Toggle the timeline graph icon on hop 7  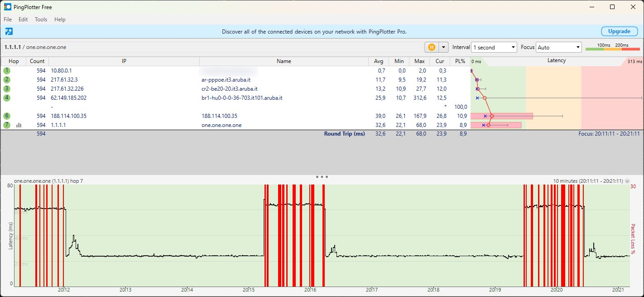[19, 125]
